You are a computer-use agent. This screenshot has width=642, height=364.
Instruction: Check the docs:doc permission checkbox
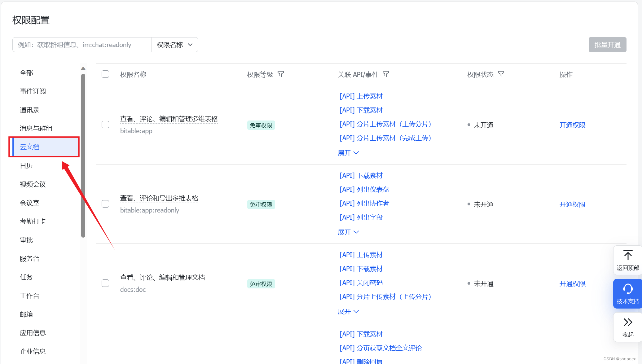coord(105,283)
